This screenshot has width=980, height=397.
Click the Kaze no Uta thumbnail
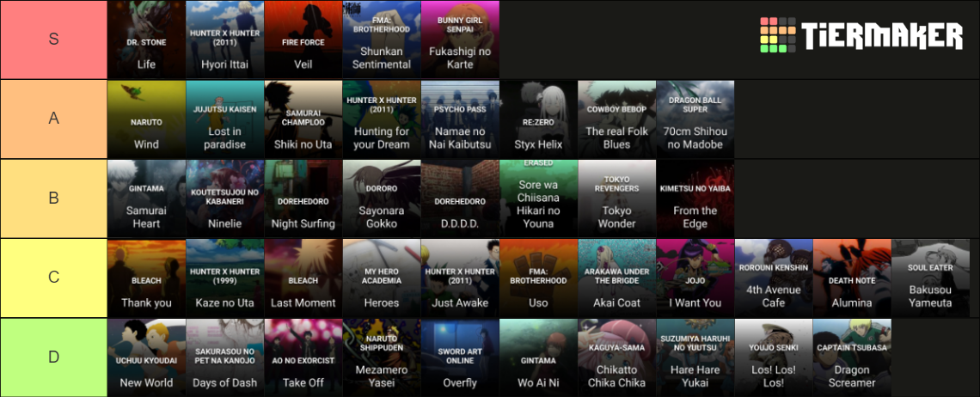(x=225, y=278)
